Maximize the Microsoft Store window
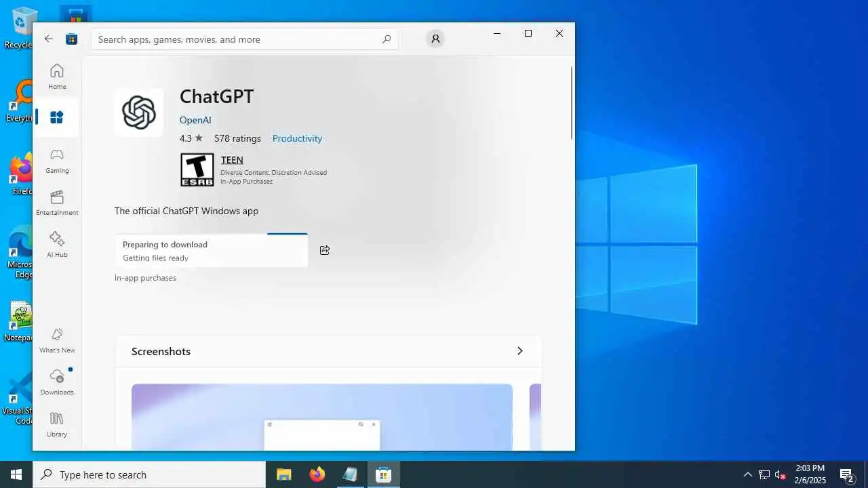The image size is (868, 488). point(528,33)
